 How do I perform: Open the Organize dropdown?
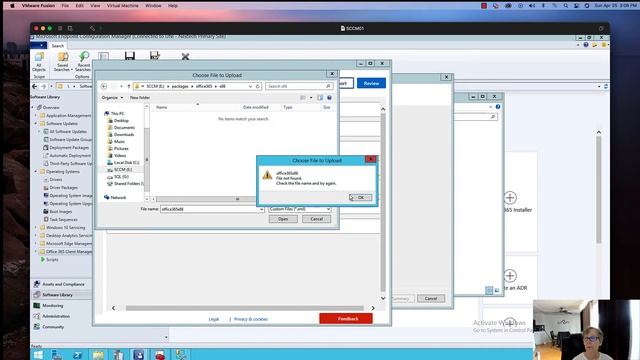click(112, 98)
